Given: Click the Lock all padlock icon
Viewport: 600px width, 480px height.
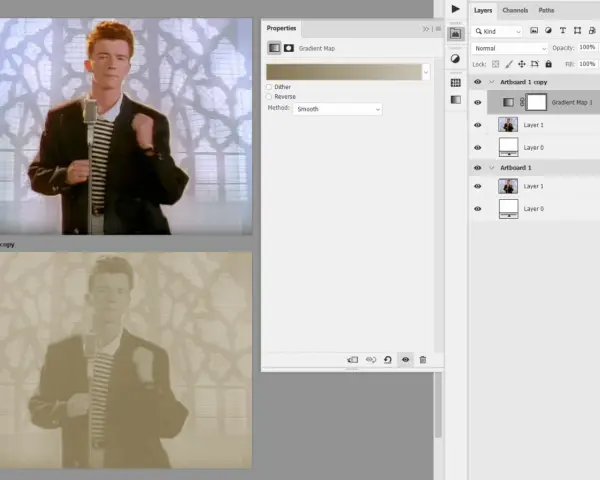Looking at the screenshot, I should pyautogui.click(x=548, y=64).
